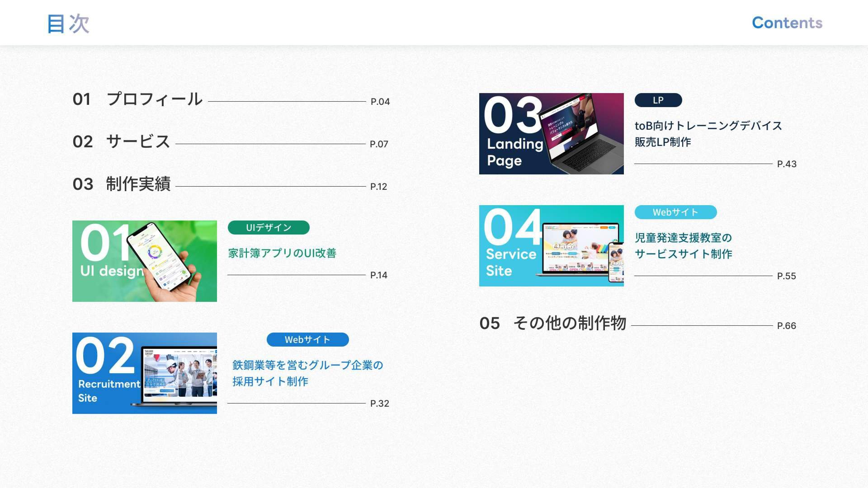Image resolution: width=868 pixels, height=488 pixels.
Task: Click the cyan Webサイト tag near Service Site
Action: [675, 212]
